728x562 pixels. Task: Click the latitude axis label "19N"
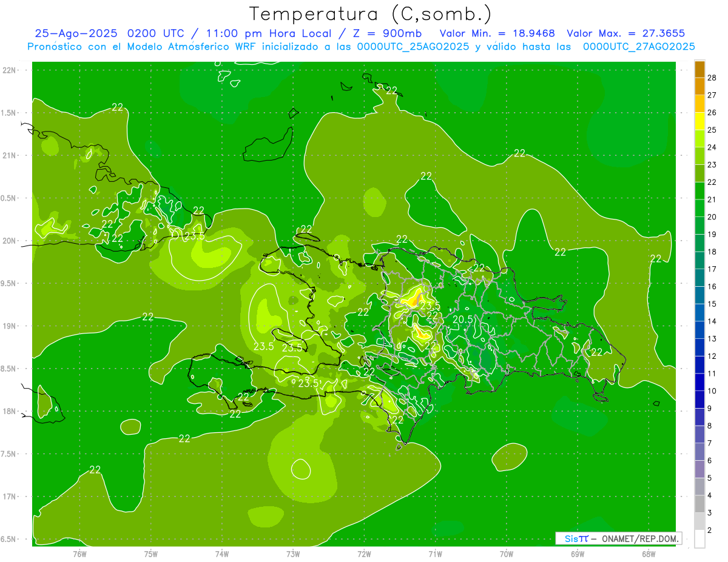point(10,326)
